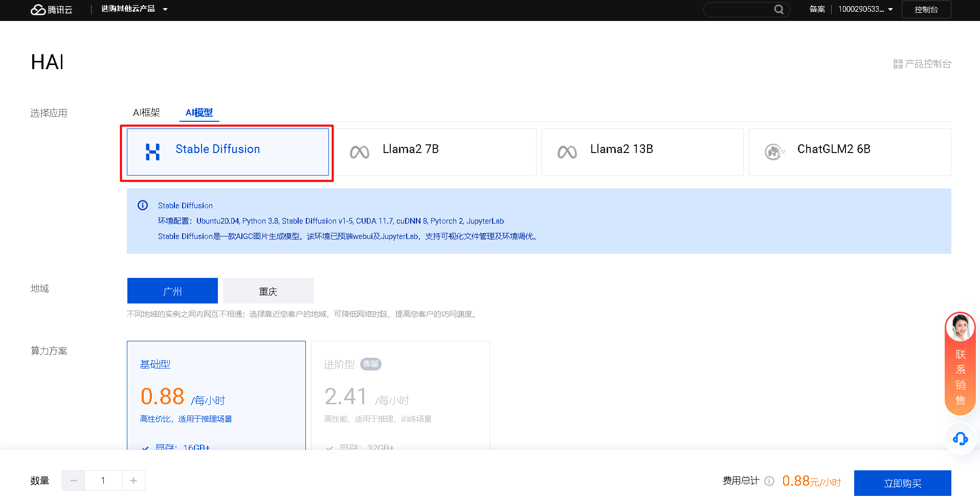The width and height of the screenshot is (980, 500).
Task: Click the 0.88 /每小时 price text
Action: (x=183, y=397)
